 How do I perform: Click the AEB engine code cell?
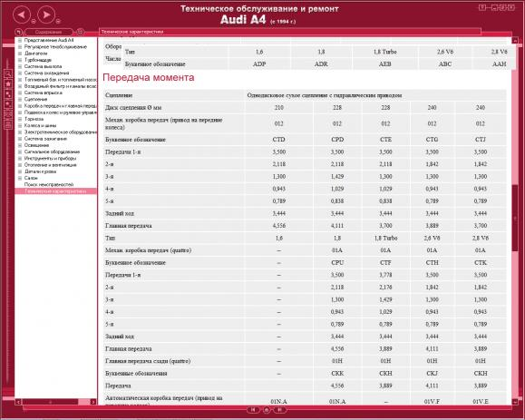[x=385, y=64]
